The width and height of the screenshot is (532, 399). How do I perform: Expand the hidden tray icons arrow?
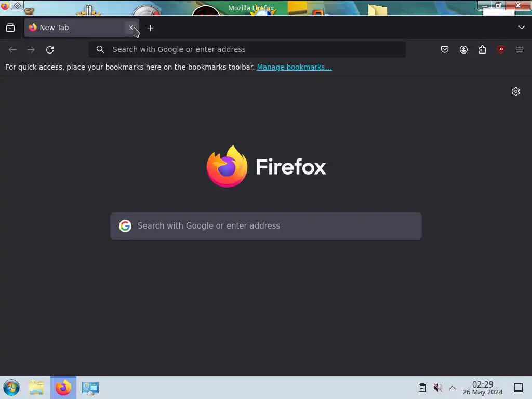[x=453, y=388]
